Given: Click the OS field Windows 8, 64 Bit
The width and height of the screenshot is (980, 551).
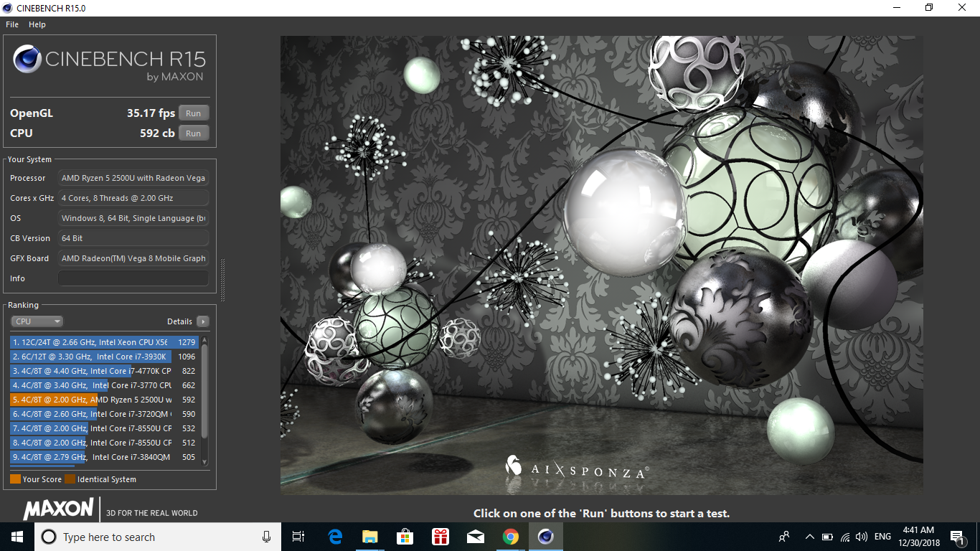Looking at the screenshot, I should pyautogui.click(x=133, y=218).
